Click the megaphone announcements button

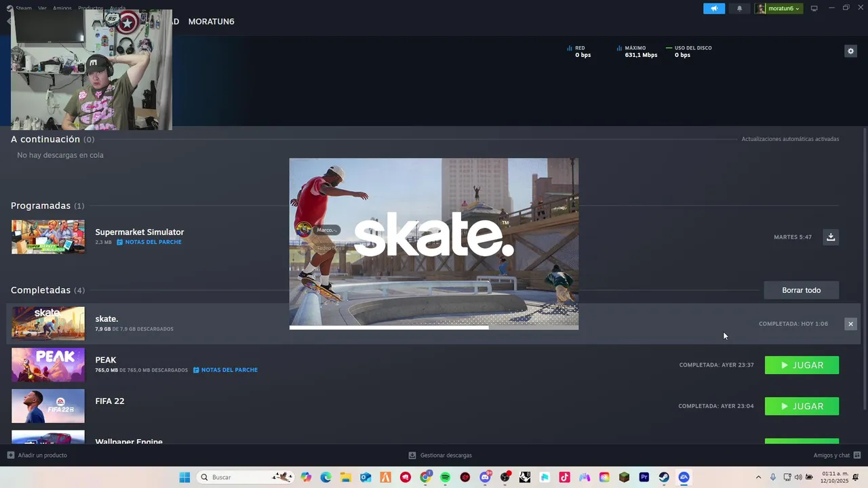pos(714,9)
